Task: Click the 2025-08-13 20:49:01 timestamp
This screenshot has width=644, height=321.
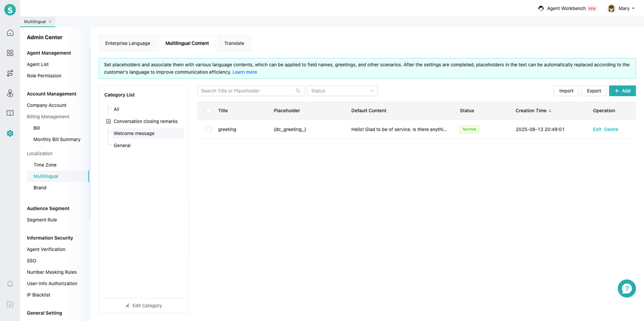Action: (x=540, y=129)
